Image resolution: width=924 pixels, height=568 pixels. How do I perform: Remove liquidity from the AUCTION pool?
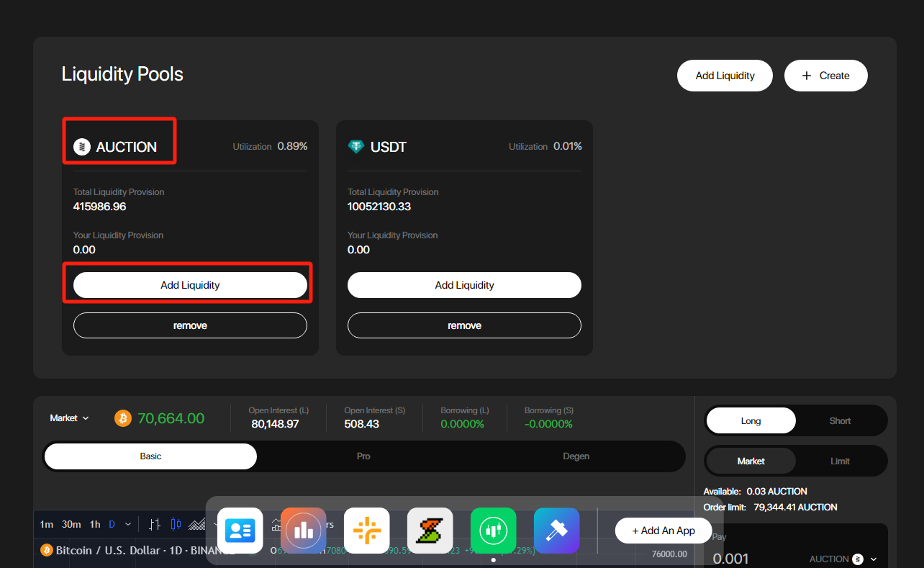(x=190, y=325)
